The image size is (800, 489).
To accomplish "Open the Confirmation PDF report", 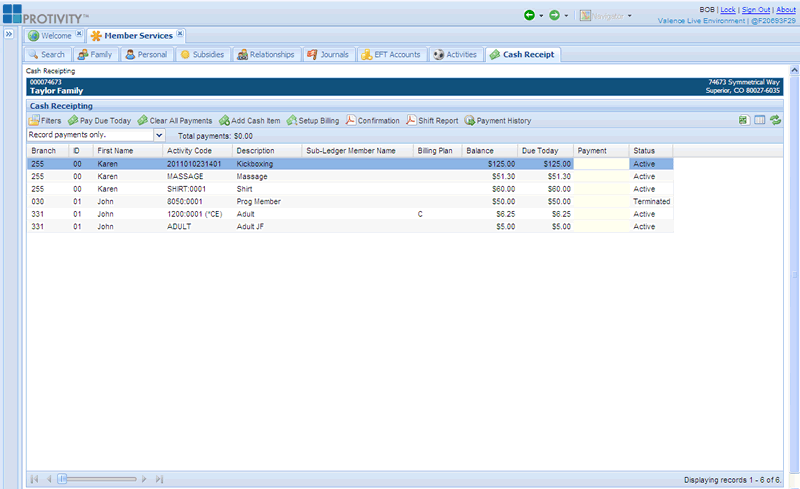I will 372,121.
